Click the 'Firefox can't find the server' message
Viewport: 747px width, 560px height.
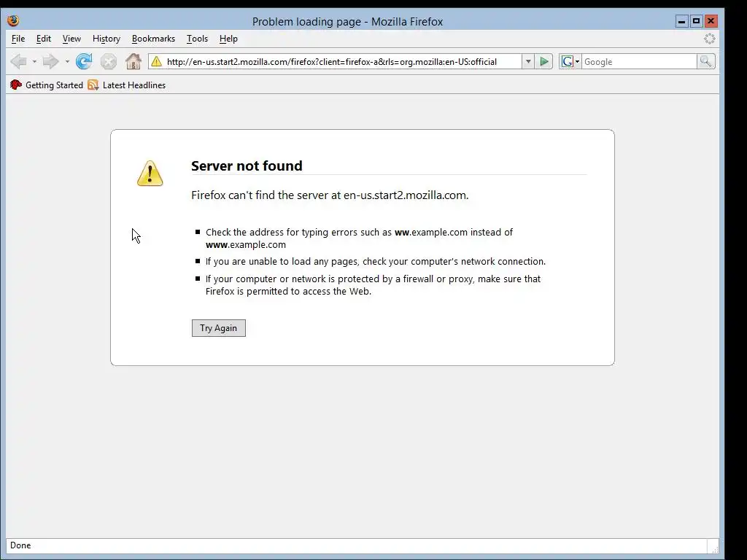[330, 195]
